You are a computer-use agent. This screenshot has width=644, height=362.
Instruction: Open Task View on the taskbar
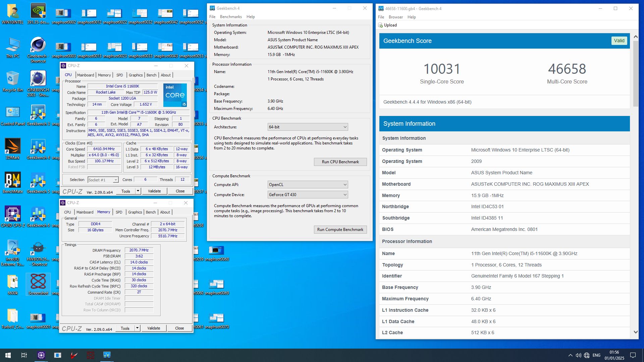(24, 355)
